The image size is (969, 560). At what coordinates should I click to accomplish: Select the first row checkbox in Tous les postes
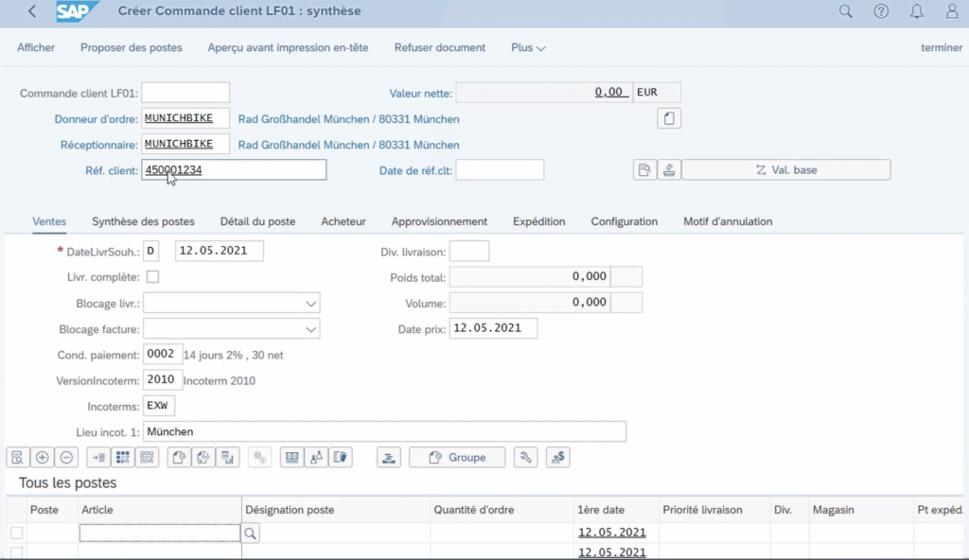tap(16, 534)
